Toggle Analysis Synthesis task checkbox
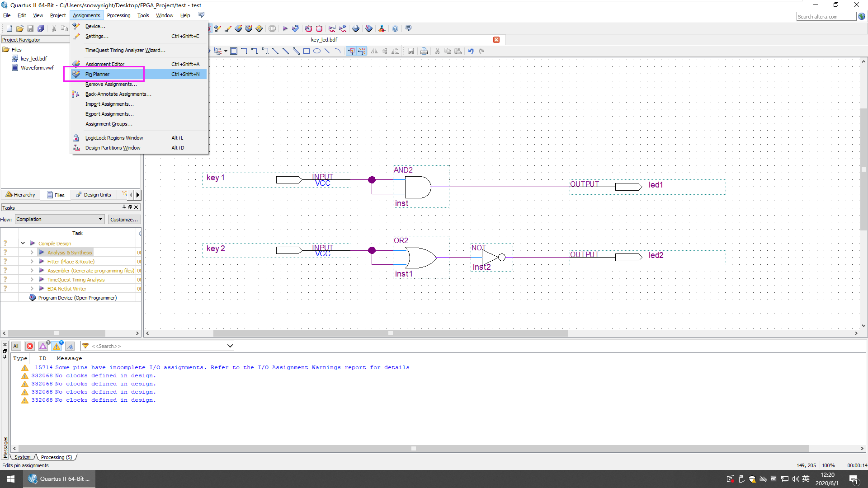868x488 pixels. pos(5,252)
